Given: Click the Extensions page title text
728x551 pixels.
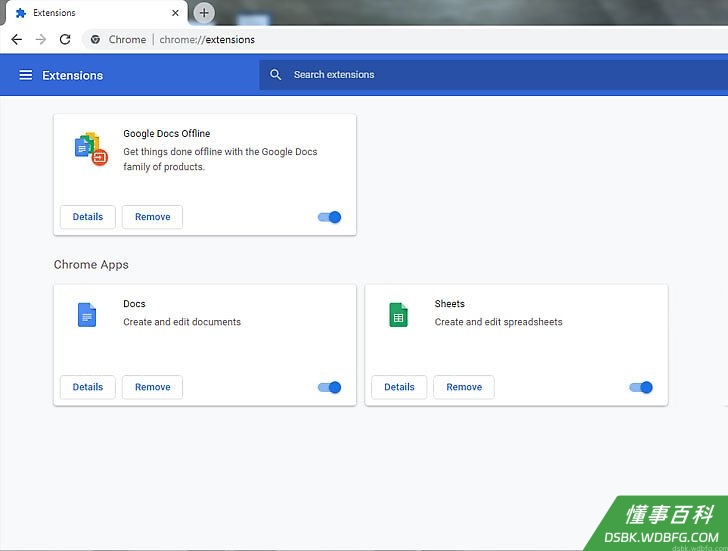Looking at the screenshot, I should pos(72,75).
